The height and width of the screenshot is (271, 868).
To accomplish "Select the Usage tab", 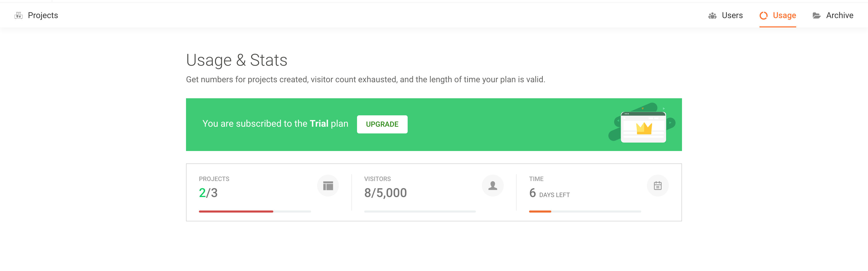I will (x=784, y=16).
